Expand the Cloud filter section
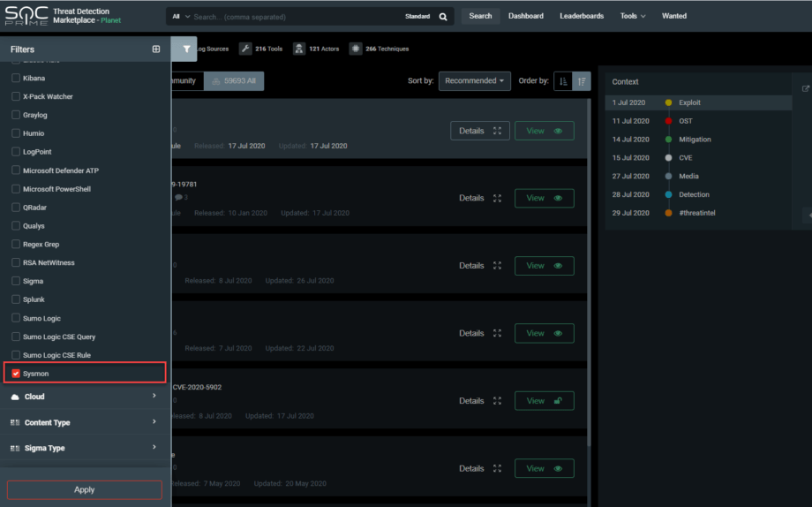The image size is (812, 507). pyautogui.click(x=85, y=397)
